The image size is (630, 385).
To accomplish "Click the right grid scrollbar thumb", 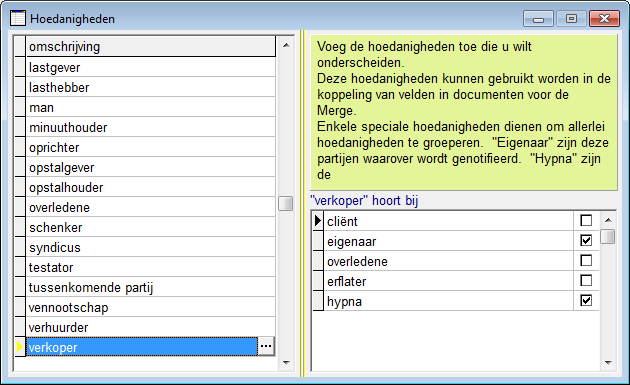I will pyautogui.click(x=608, y=236).
